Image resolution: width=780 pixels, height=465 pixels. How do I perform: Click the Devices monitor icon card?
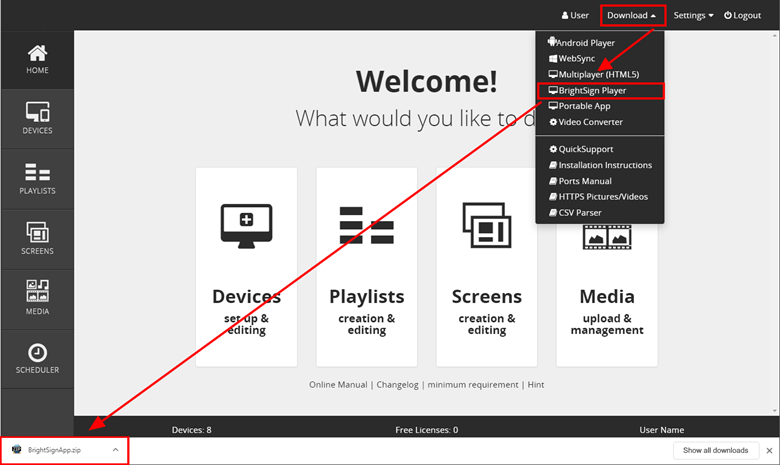pos(246,226)
